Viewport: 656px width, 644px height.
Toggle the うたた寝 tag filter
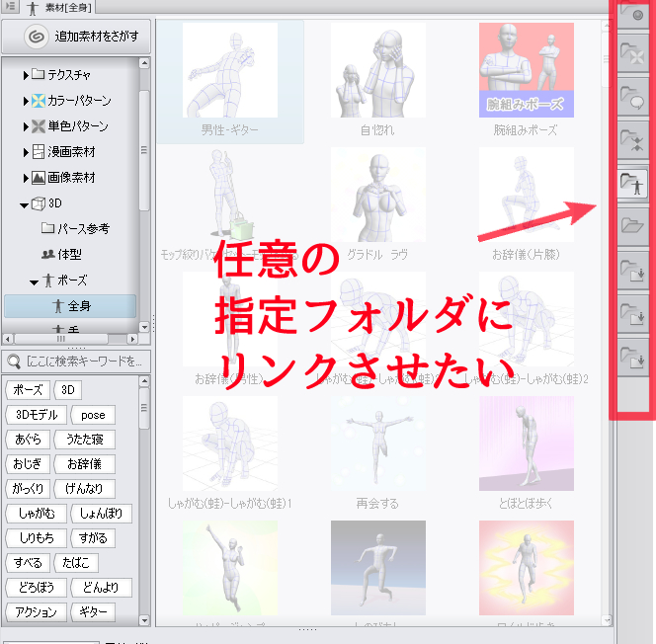[85, 440]
